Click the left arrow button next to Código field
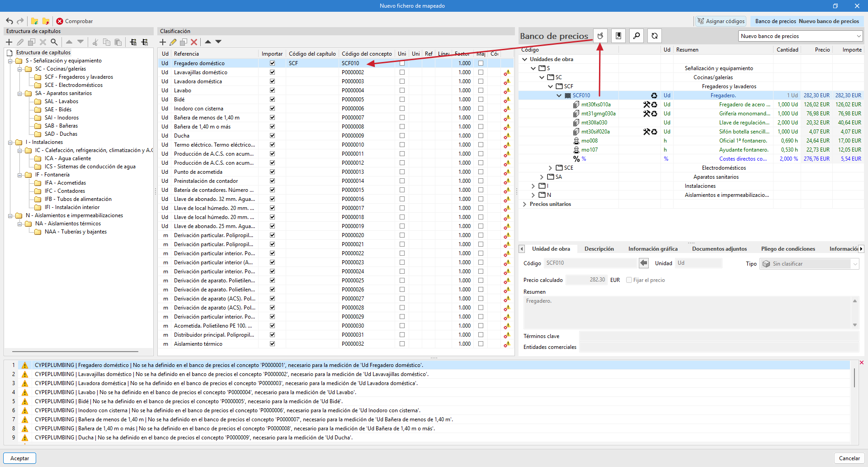This screenshot has height=467, width=868. (644, 263)
